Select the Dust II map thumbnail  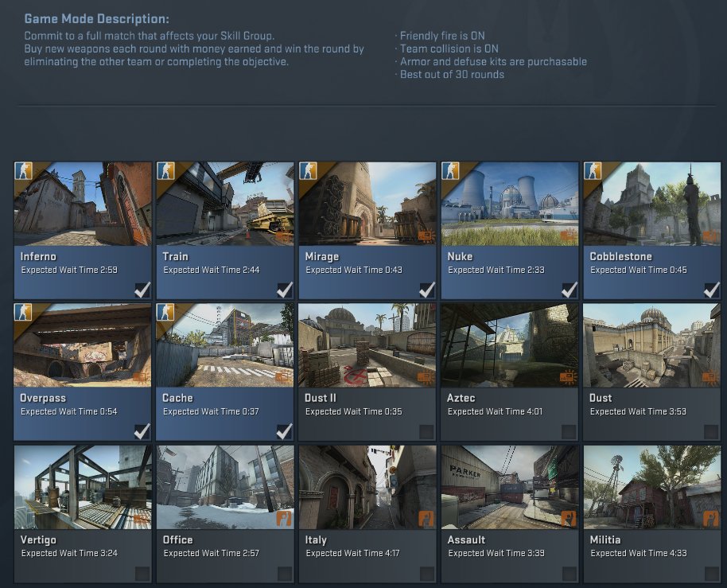[x=367, y=345]
